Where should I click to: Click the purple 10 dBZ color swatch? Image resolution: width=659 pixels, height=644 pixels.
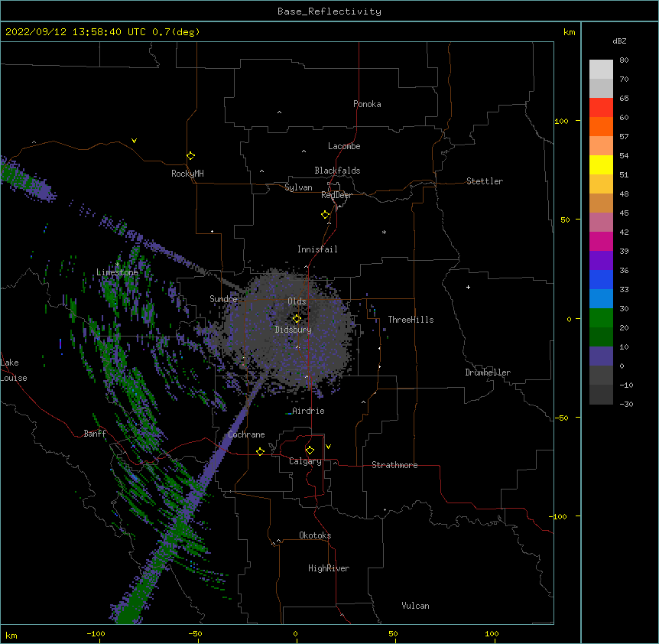pos(601,356)
